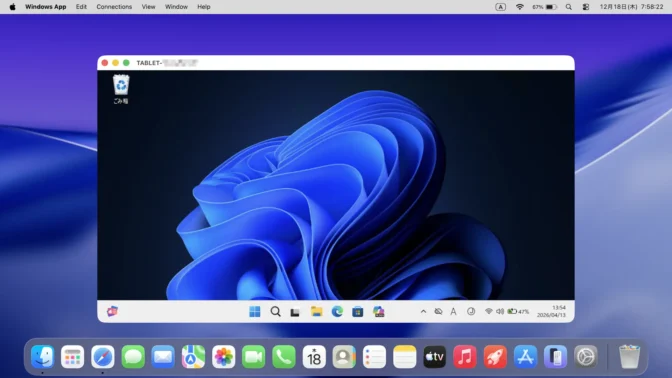The image size is (672, 378).
Task: Open Launchpad from the Dock
Action: (x=72, y=357)
